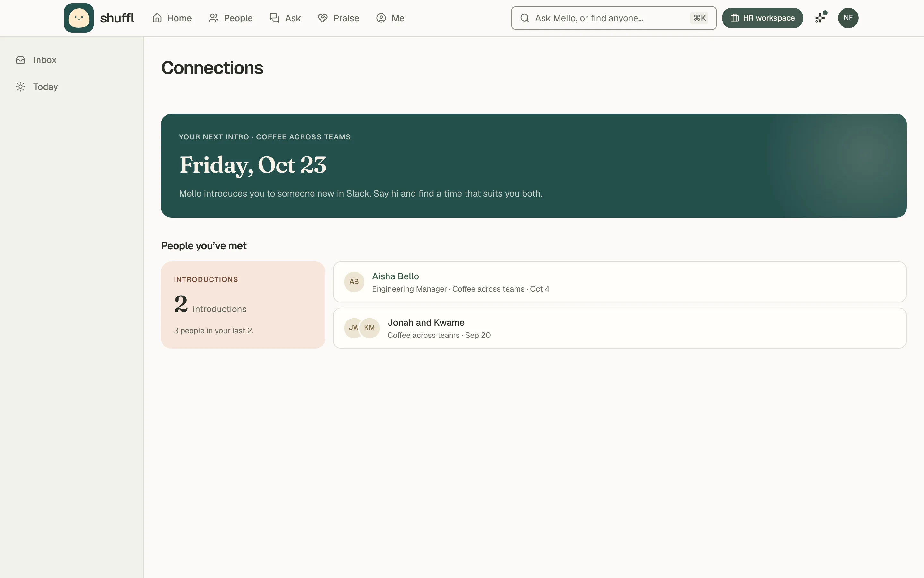The image size is (924, 578).
Task: Open the Me profile page
Action: tap(390, 18)
